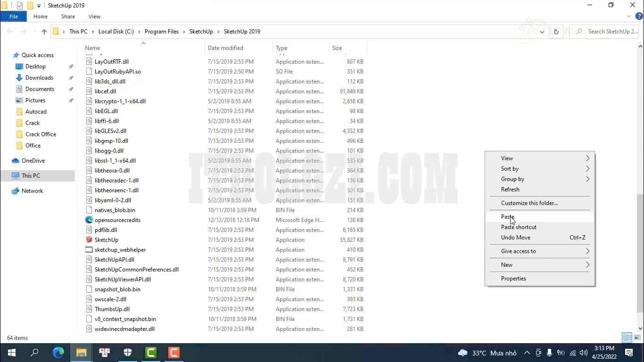Click the Up one level arrow
644x362 pixels.
click(x=44, y=32)
